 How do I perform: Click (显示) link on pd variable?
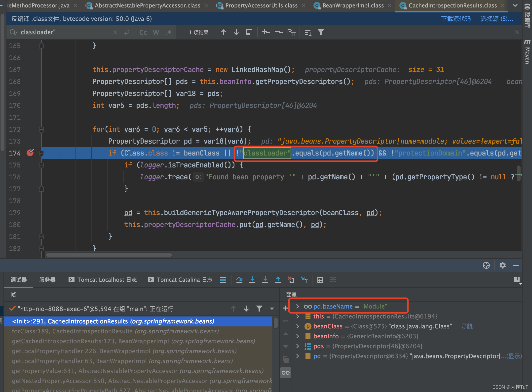pos(514,356)
